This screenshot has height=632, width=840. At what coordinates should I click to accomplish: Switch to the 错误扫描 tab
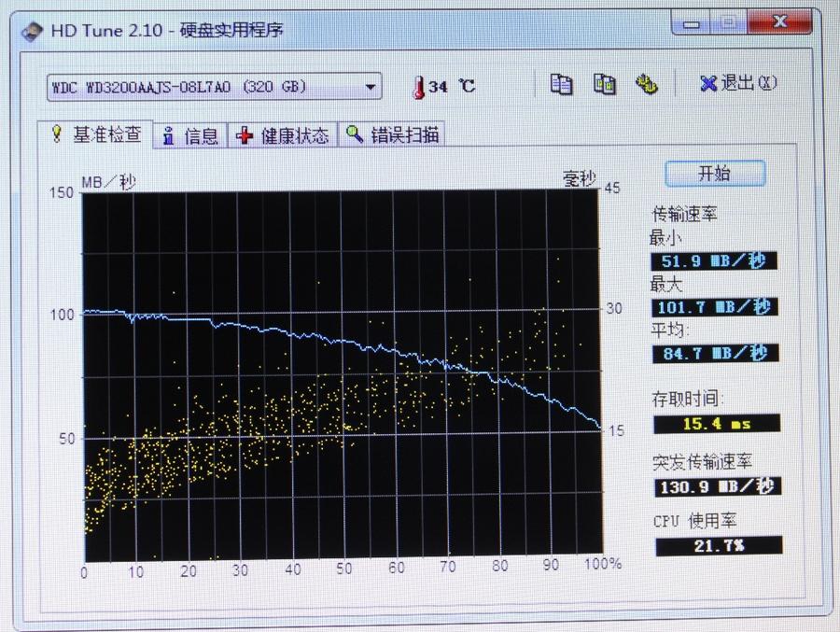tap(392, 134)
